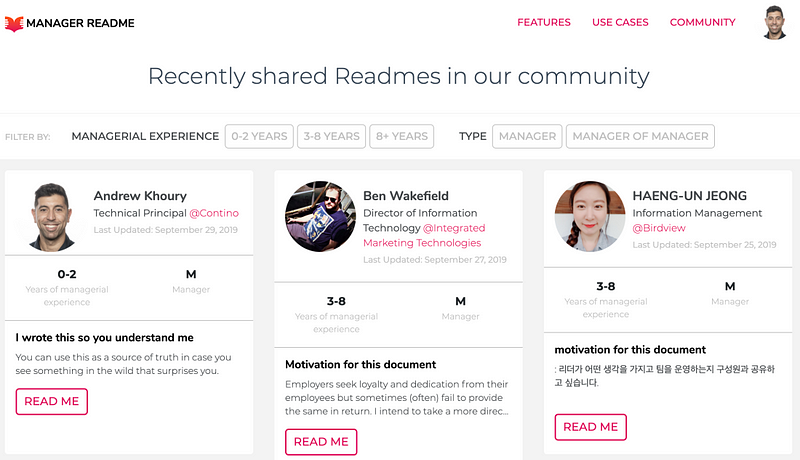Follow the @Contino company link

[214, 213]
